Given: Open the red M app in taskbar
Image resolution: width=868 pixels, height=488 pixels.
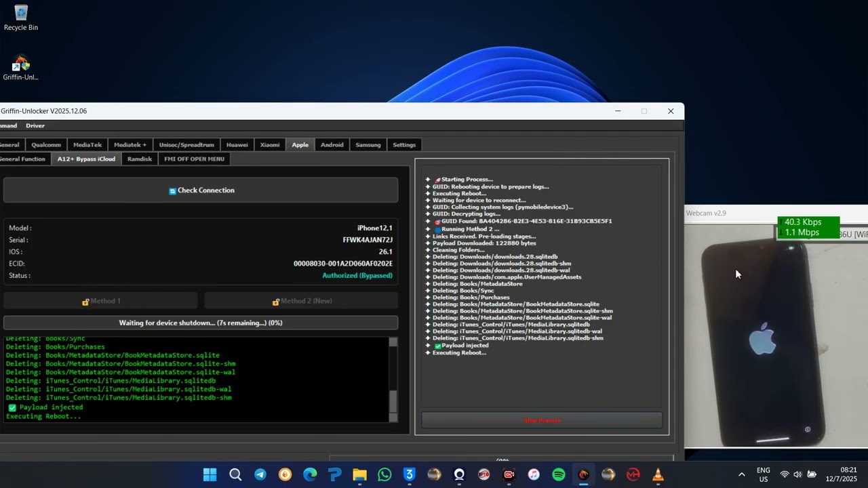Looking at the screenshot, I should (633, 474).
